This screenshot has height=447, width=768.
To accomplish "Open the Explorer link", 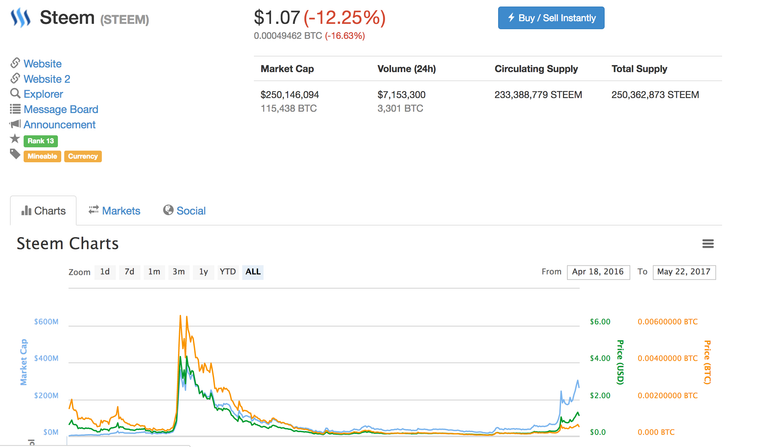I will (x=43, y=94).
